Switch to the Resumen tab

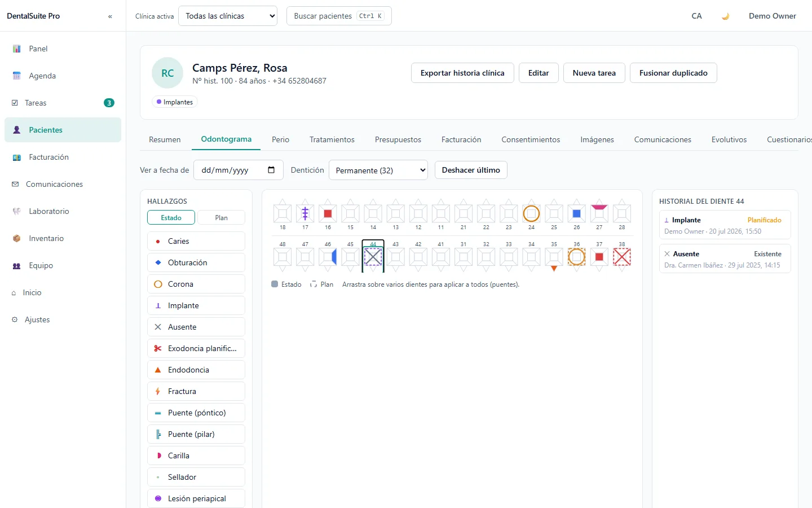pyautogui.click(x=165, y=139)
